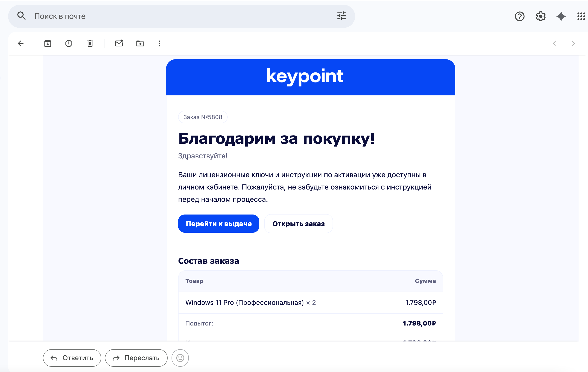Click the Ответить reply button
588x372 pixels.
[72, 358]
